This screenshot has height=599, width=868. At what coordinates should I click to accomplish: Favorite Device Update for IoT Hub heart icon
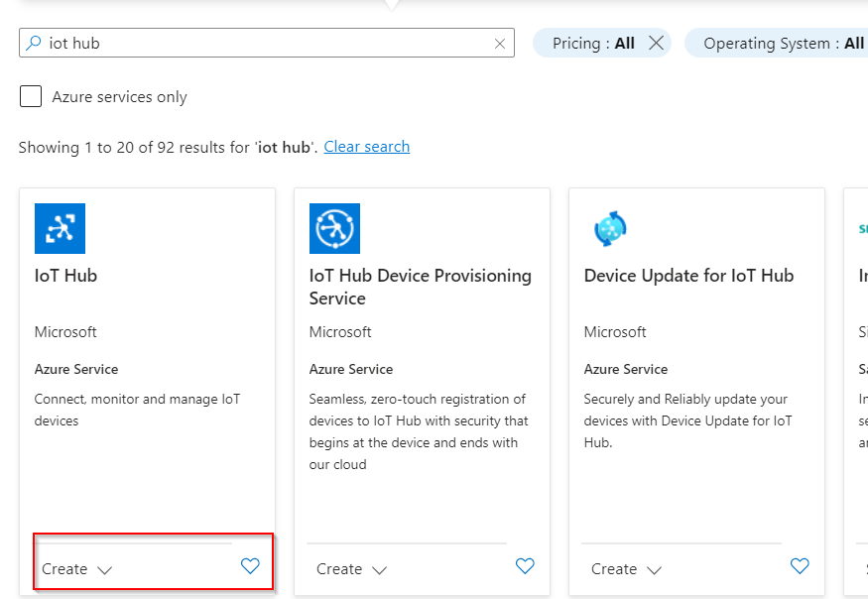tap(800, 566)
